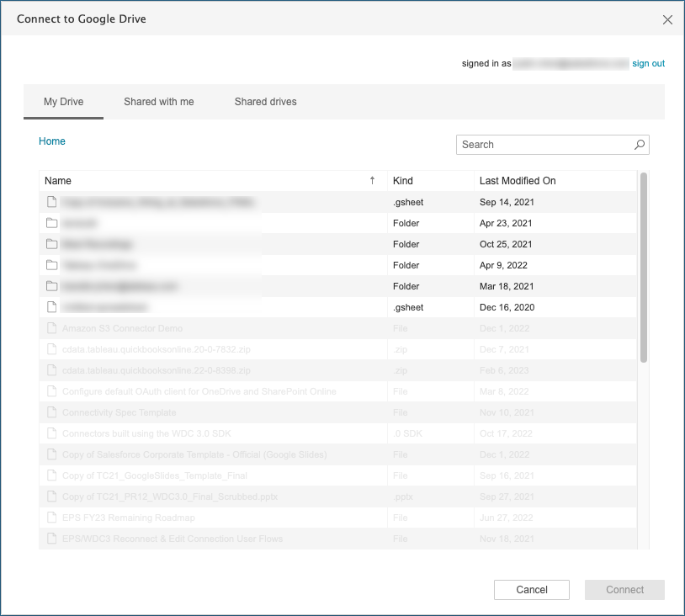Image resolution: width=685 pixels, height=616 pixels.
Task: Sort by the Kind column header
Action: tap(431, 180)
